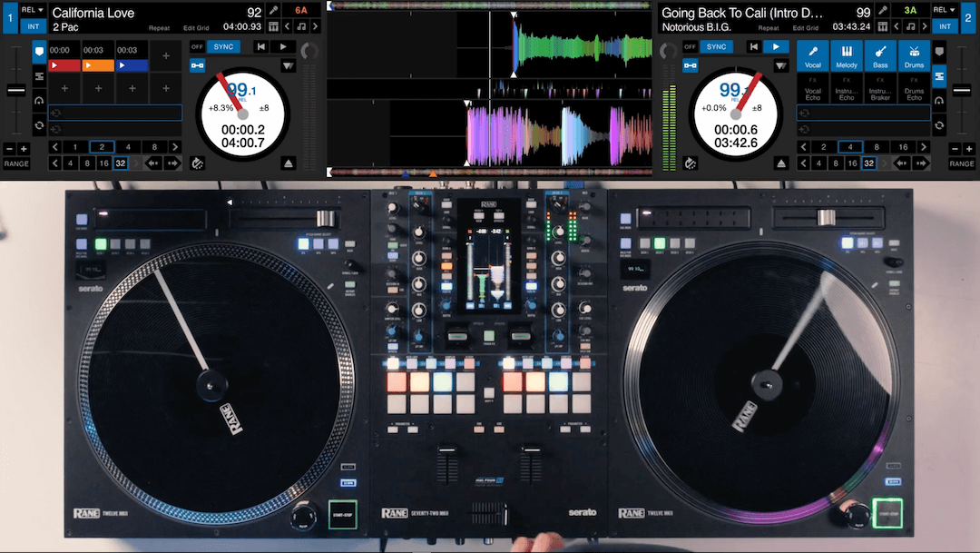
Task: Select 4-beat auto loop on deck 1
Action: click(x=128, y=147)
